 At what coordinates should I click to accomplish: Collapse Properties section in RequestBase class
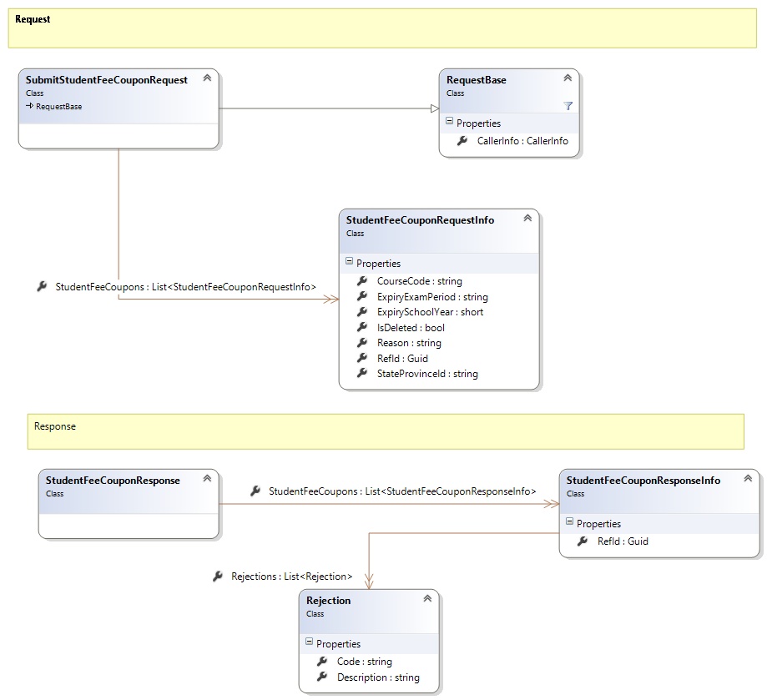click(x=449, y=122)
